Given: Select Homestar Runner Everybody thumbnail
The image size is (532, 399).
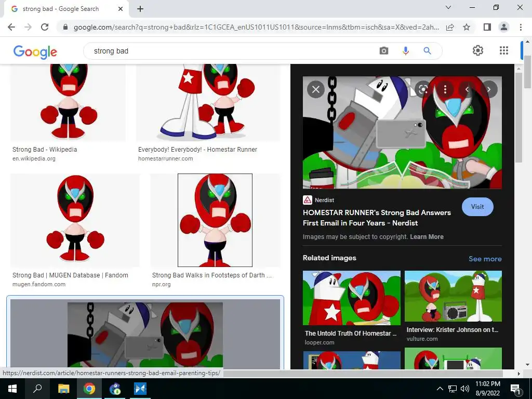Looking at the screenshot, I should [x=208, y=102].
